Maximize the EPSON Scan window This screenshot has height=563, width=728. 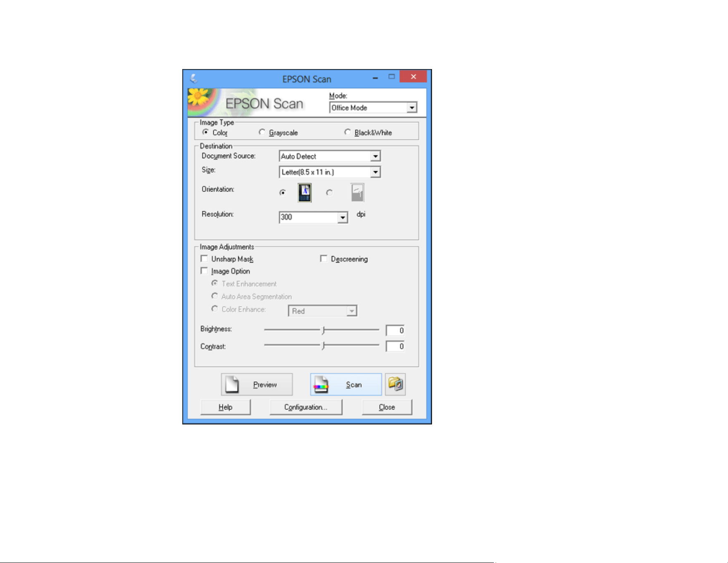pyautogui.click(x=391, y=77)
